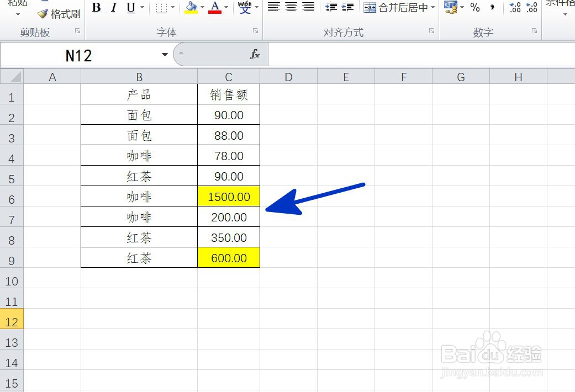Select 红茶 cell in row 5
Viewport: 575px width, 392px height.
pos(139,176)
